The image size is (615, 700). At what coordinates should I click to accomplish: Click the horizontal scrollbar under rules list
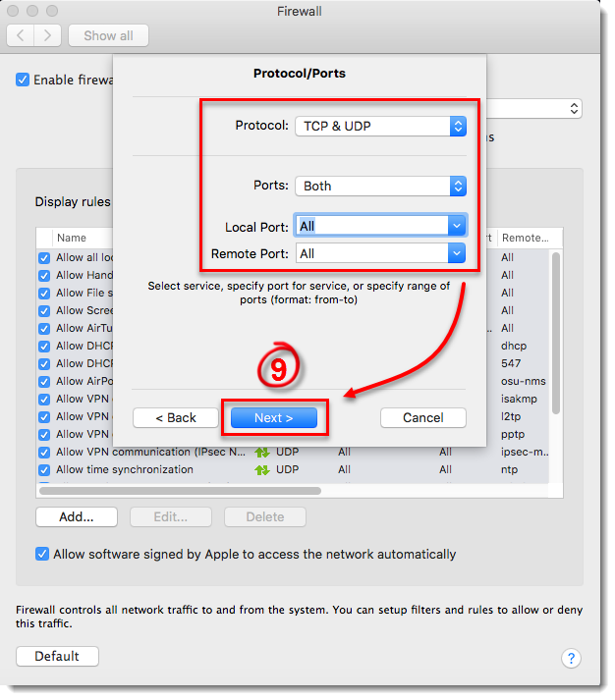[x=180, y=491]
